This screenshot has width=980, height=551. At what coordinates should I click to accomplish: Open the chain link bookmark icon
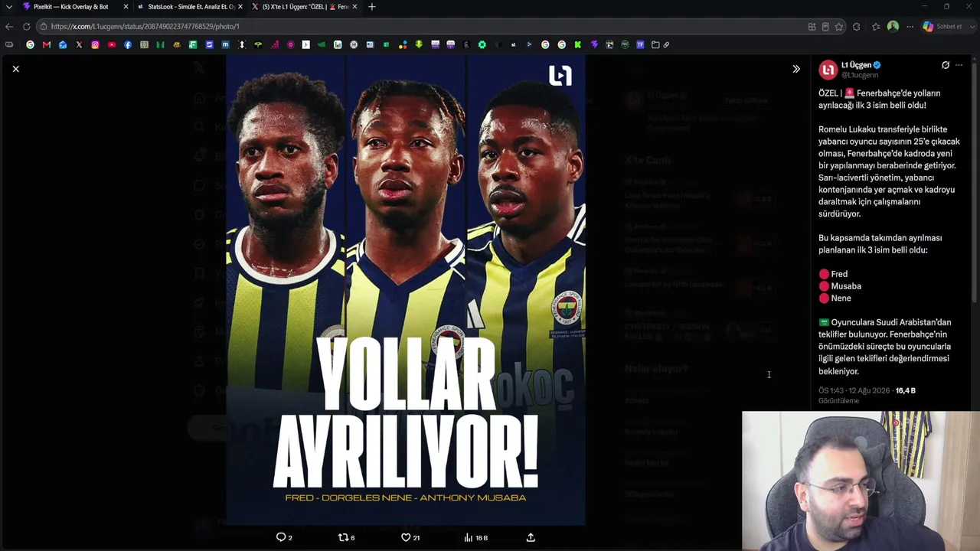pyautogui.click(x=666, y=44)
